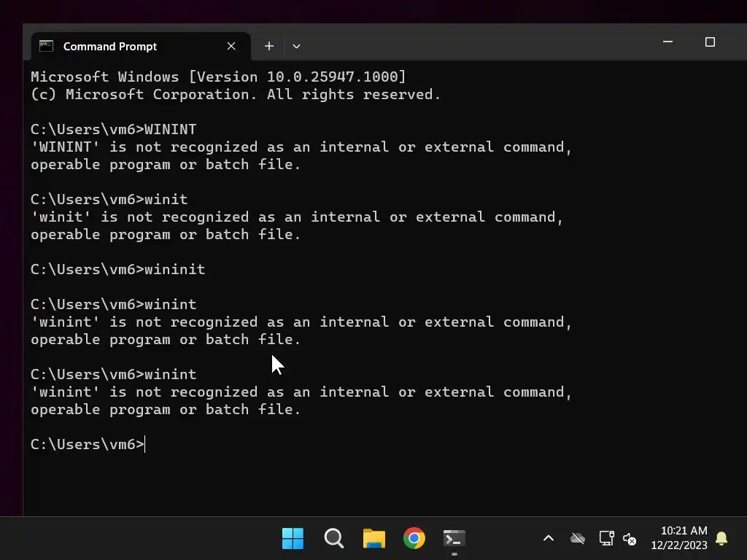Open a new terminal tab
Image resolution: width=747 pixels, height=560 pixels.
[269, 46]
